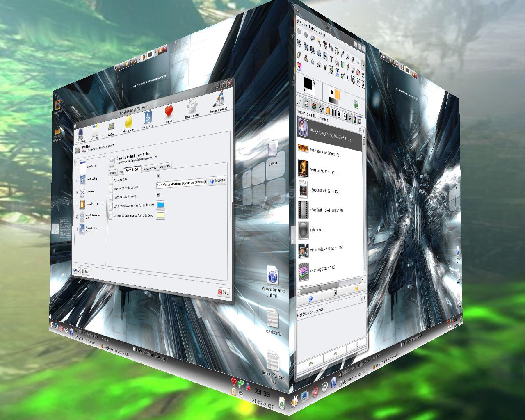Switch to the Caps tab in Beryl Settings
The width and height of the screenshot is (525, 420).
pyautogui.click(x=121, y=172)
